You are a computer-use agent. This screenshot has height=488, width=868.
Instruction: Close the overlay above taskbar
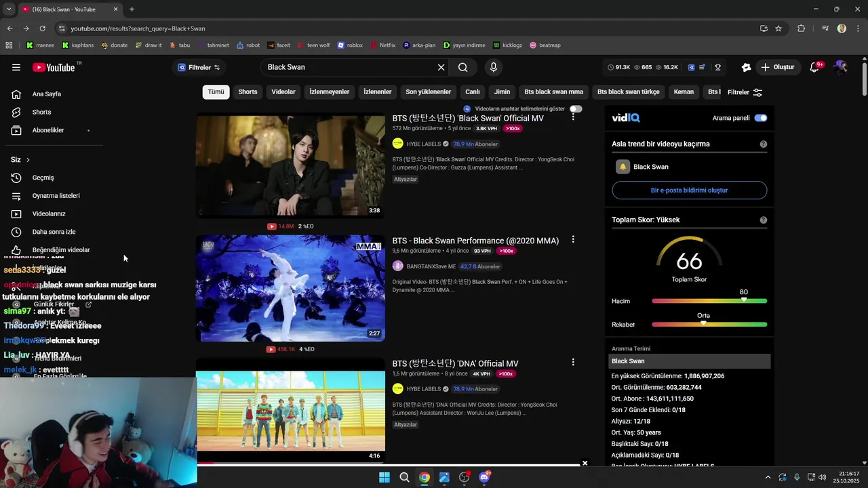pos(585,464)
